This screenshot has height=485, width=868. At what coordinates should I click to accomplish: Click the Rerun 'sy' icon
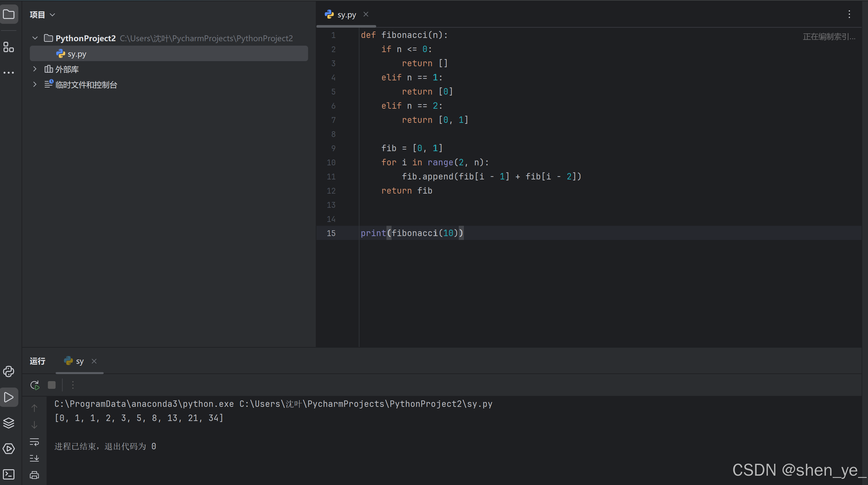coord(35,385)
